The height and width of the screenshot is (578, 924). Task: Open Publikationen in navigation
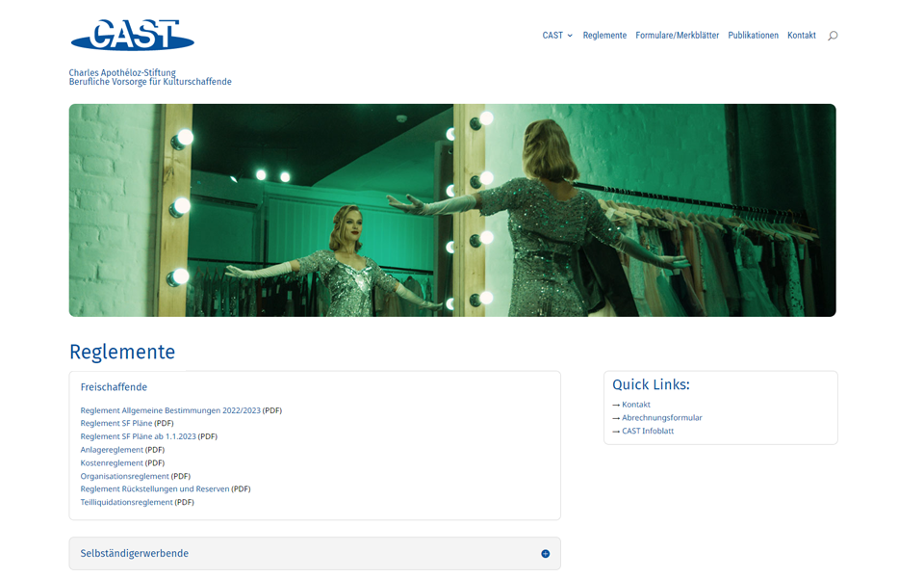pos(753,36)
